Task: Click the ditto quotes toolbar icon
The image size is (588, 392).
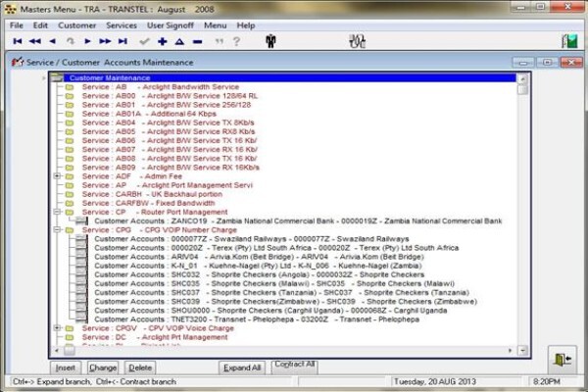Action: click(219, 41)
